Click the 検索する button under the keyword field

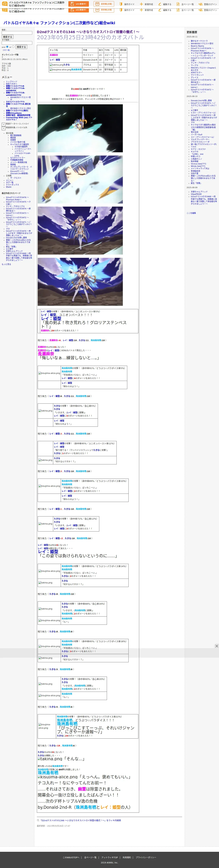[7, 37]
